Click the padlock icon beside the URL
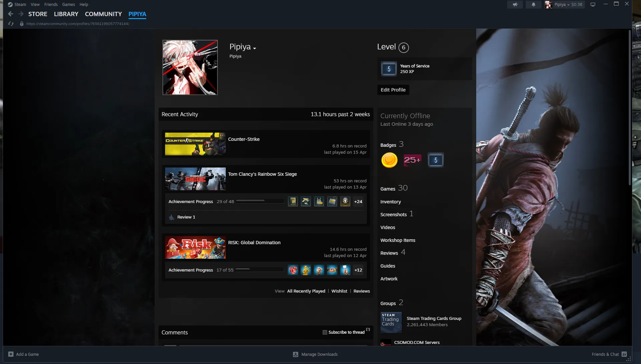The image size is (641, 364). click(22, 24)
